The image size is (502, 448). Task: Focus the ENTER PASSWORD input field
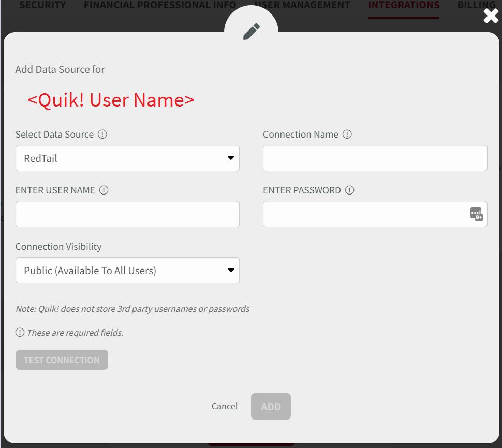click(375, 214)
